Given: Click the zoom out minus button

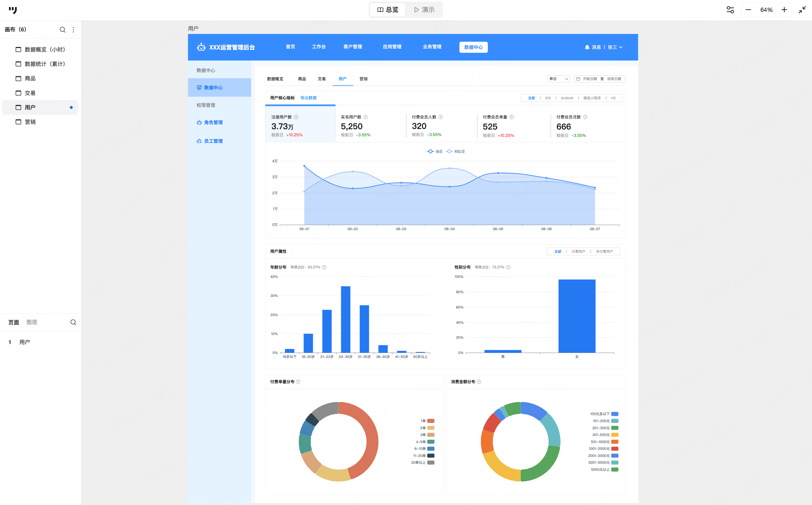Looking at the screenshot, I should (x=748, y=10).
